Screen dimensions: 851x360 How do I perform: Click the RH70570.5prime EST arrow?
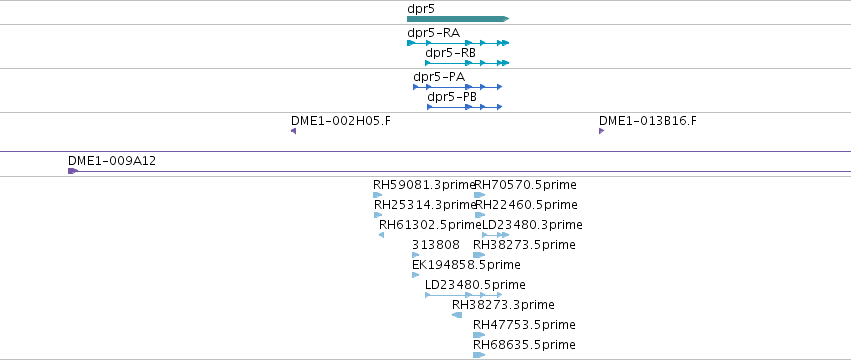tap(479, 195)
